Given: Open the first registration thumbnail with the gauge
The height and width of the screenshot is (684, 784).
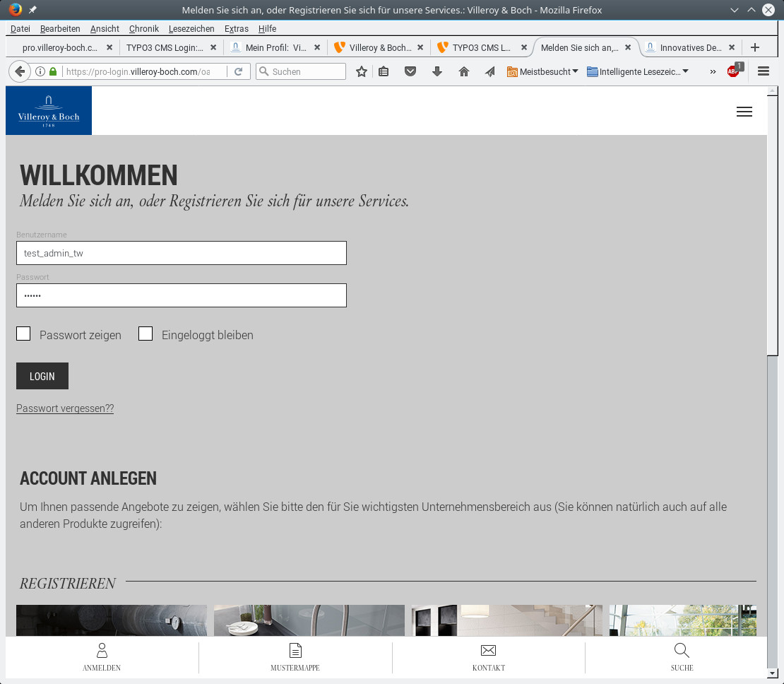Looking at the screenshot, I should pos(112,620).
